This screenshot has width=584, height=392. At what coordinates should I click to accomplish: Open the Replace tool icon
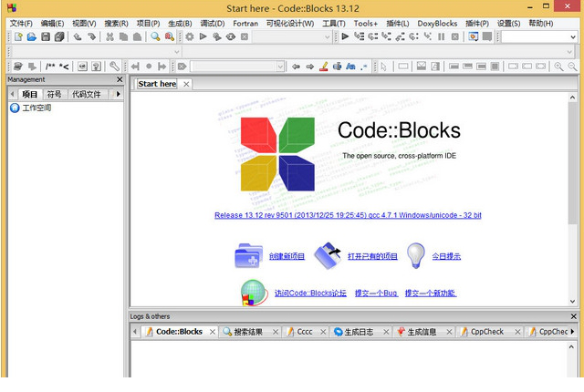tap(170, 36)
